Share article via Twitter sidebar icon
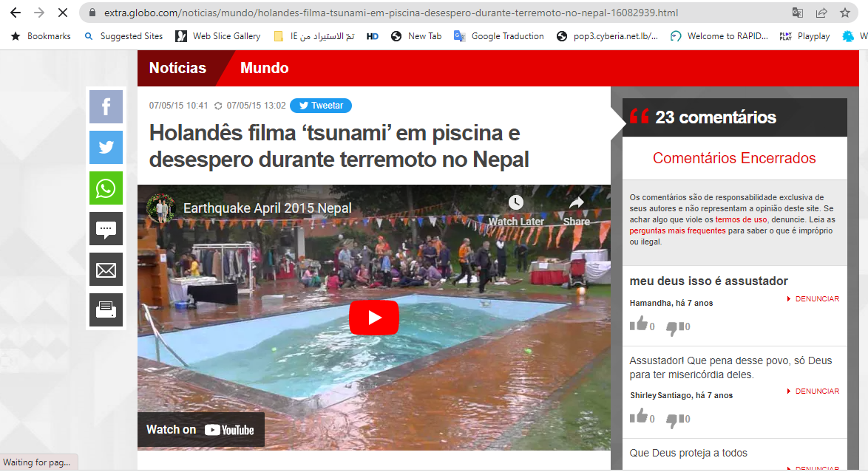This screenshot has width=868, height=472. [106, 147]
